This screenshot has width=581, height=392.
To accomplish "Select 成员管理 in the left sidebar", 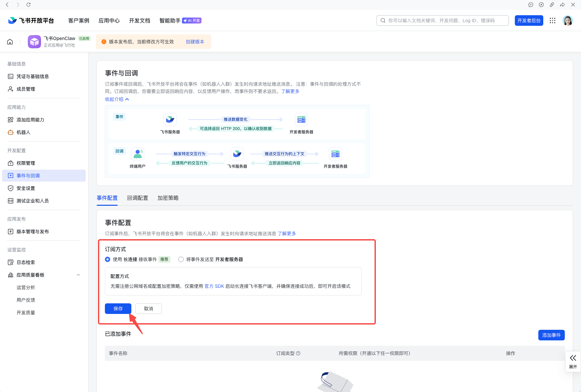I will coord(25,89).
